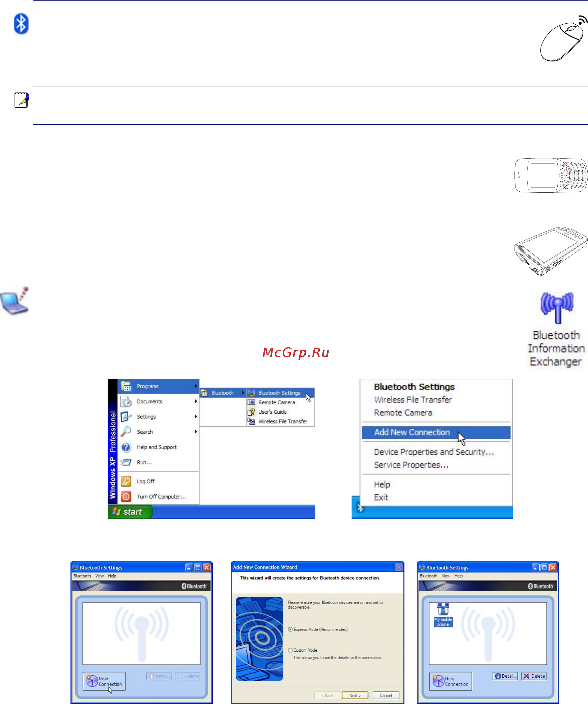This screenshot has width=588, height=704.
Task: Click the Bluetooth system tray icon
Action: click(x=360, y=508)
